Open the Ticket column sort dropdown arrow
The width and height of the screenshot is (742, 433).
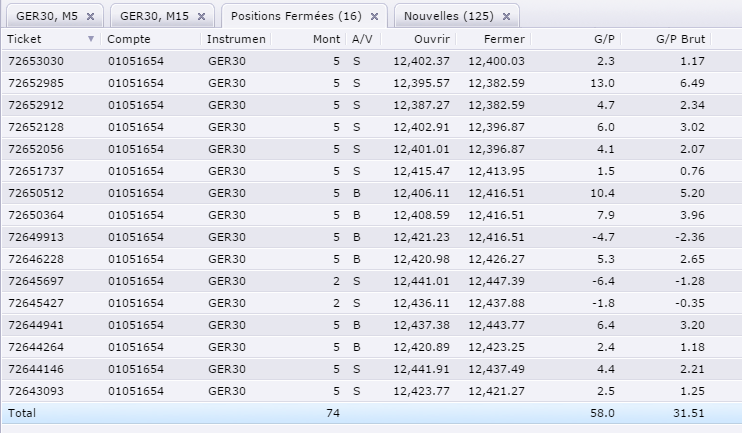click(x=92, y=39)
